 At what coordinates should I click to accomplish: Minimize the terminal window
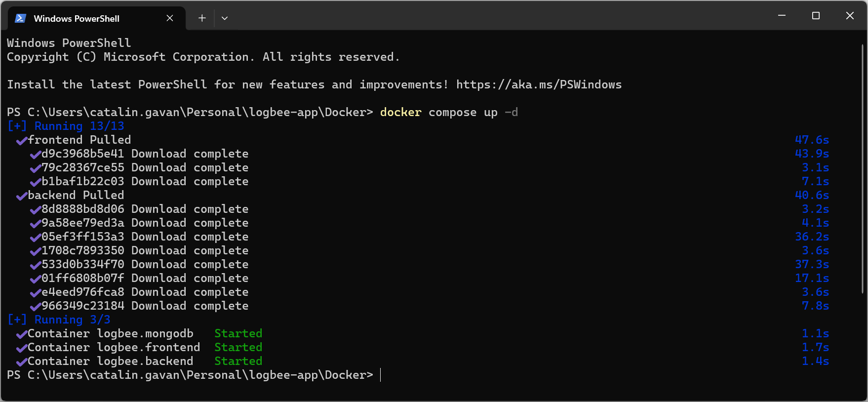tap(782, 16)
